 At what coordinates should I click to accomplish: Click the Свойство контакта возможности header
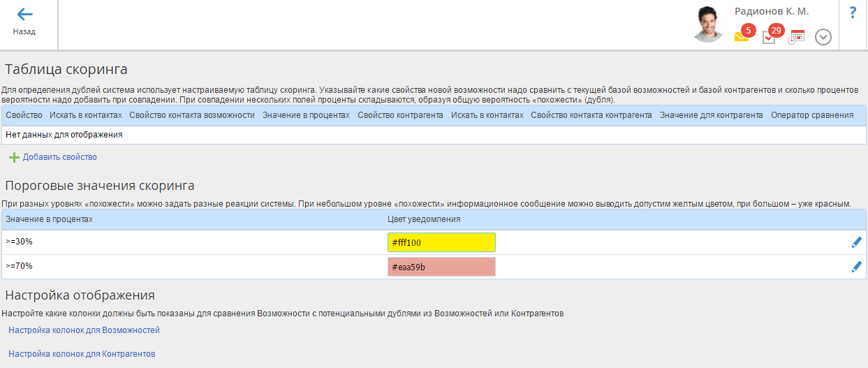click(192, 115)
